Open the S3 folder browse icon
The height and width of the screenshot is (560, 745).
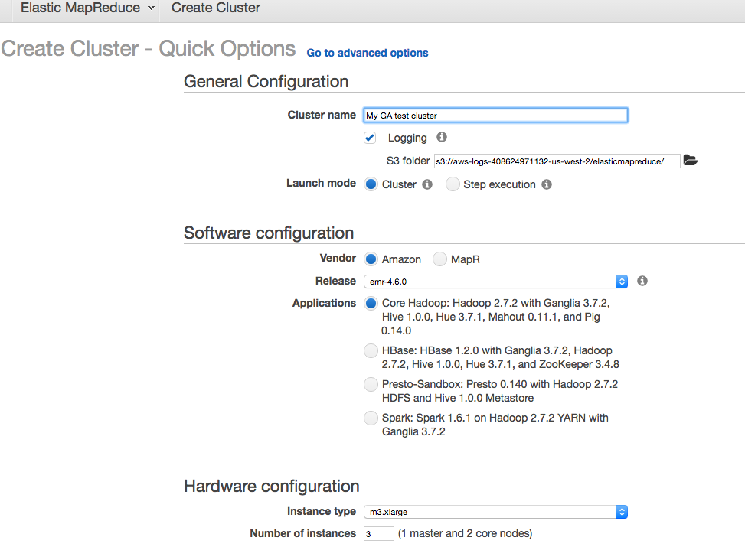[x=690, y=161]
